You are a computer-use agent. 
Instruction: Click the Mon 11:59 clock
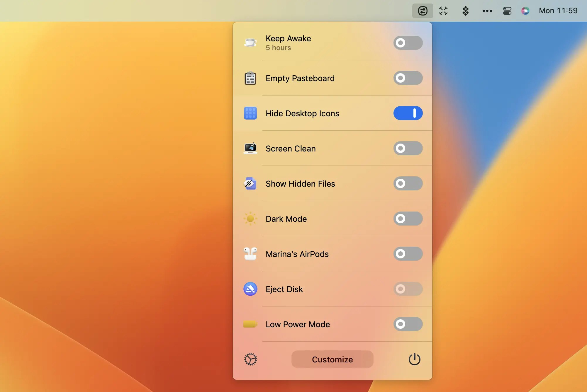(x=558, y=11)
